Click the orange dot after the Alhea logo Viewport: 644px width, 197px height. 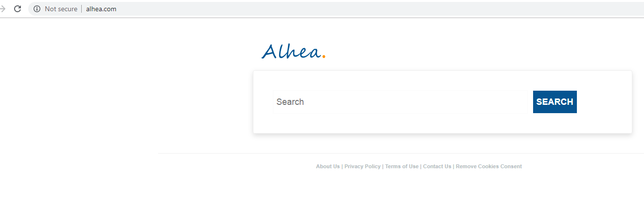324,57
